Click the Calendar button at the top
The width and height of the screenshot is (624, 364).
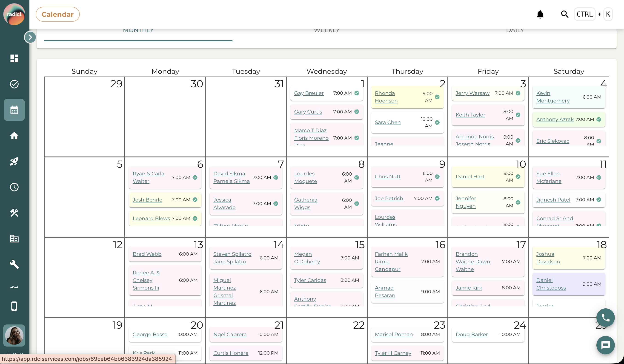(57, 14)
